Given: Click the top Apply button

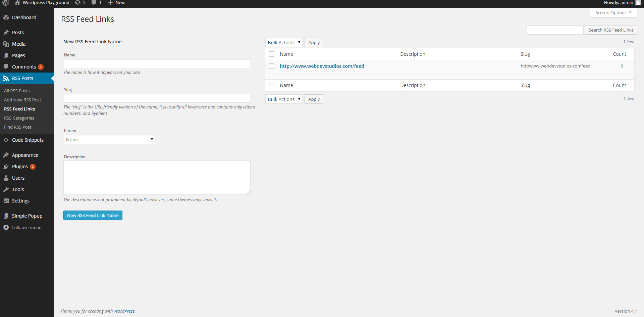Looking at the screenshot, I should tap(314, 43).
